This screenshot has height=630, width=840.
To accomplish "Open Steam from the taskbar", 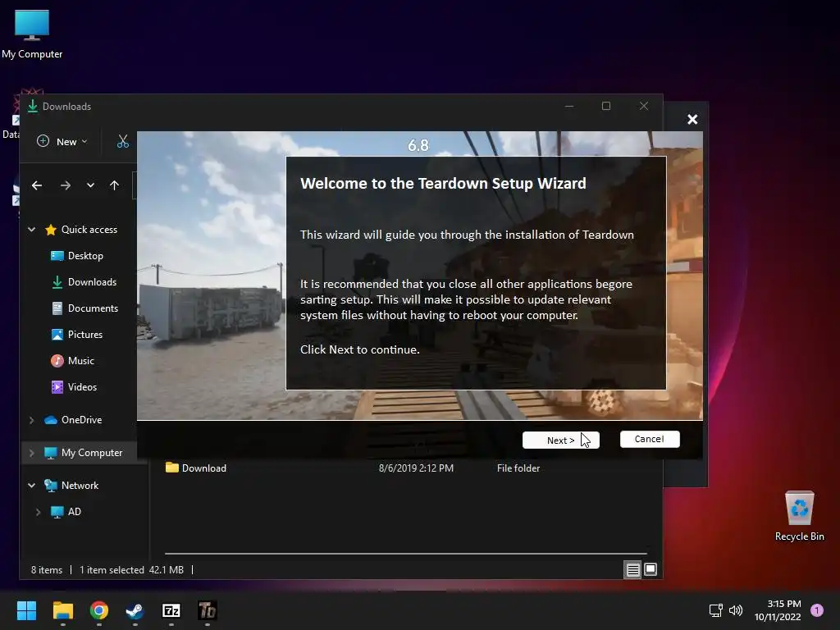I will pos(135,610).
